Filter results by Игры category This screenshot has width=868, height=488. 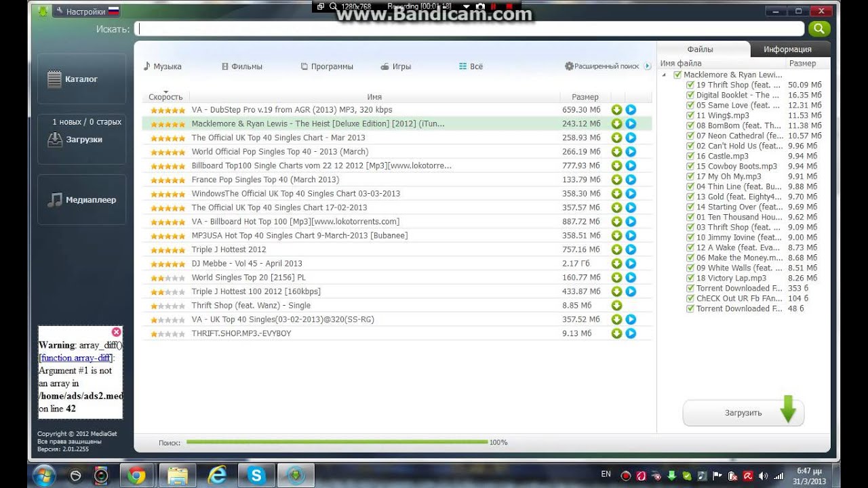396,66
